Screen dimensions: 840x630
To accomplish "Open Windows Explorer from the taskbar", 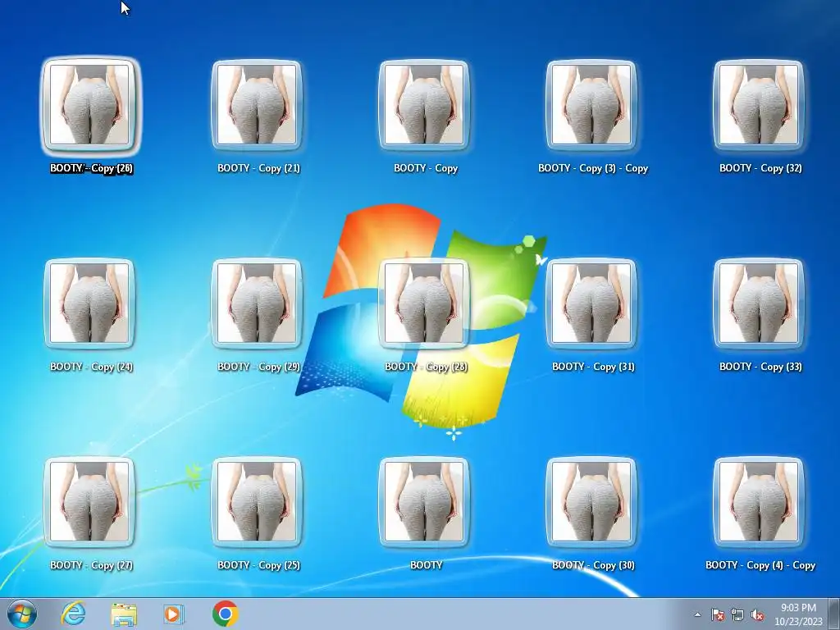I will (x=124, y=614).
